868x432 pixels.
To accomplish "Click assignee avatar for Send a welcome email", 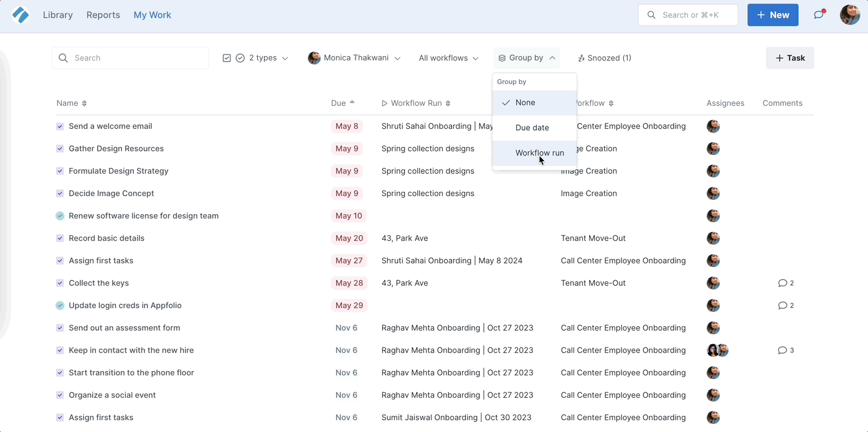I will coord(713,126).
